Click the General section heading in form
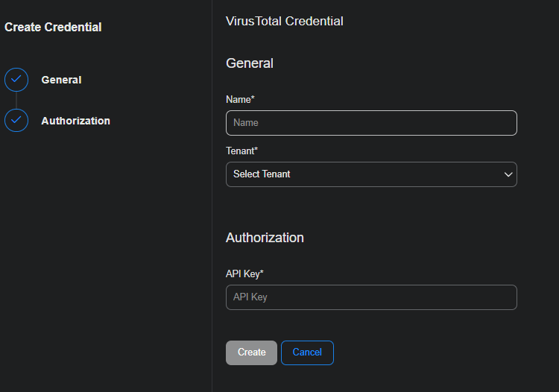 (249, 63)
